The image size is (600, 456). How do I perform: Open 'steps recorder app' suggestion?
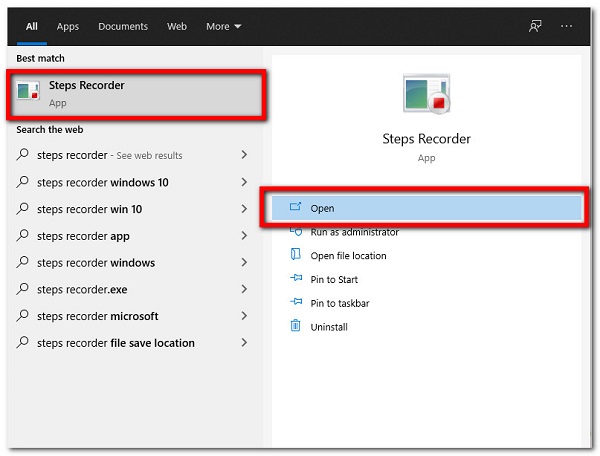132,236
